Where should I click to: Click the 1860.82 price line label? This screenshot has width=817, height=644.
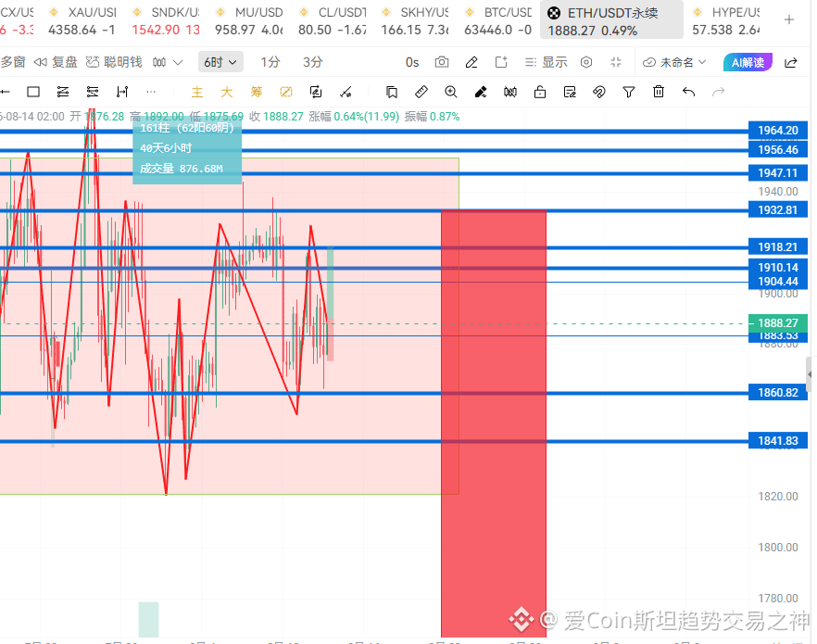point(778,392)
